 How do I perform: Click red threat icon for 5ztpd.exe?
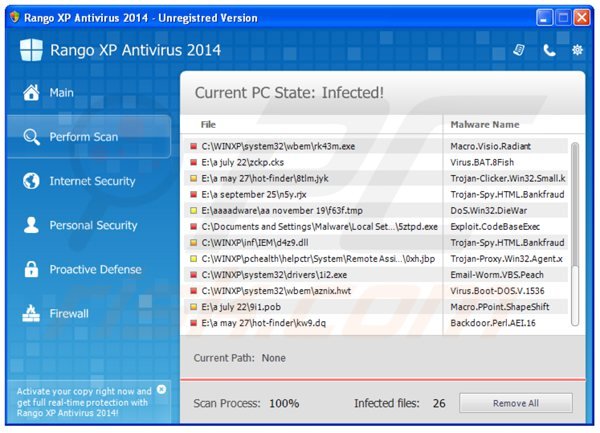click(194, 226)
